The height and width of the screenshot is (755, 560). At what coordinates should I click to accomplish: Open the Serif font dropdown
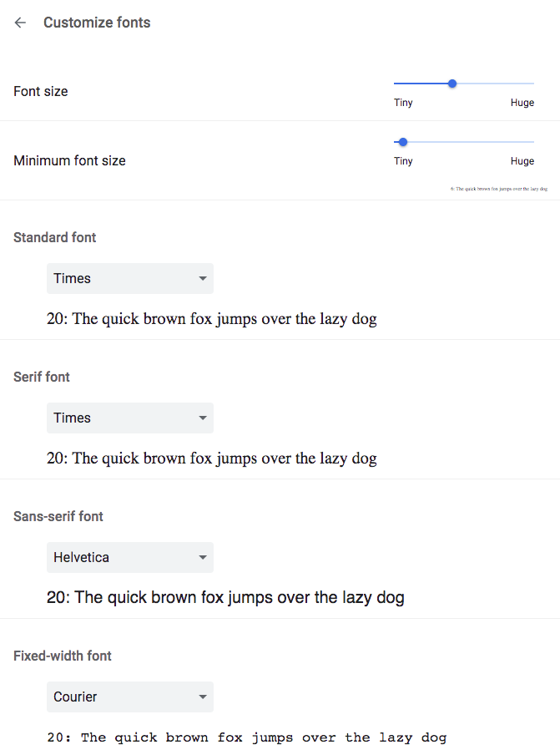point(130,418)
